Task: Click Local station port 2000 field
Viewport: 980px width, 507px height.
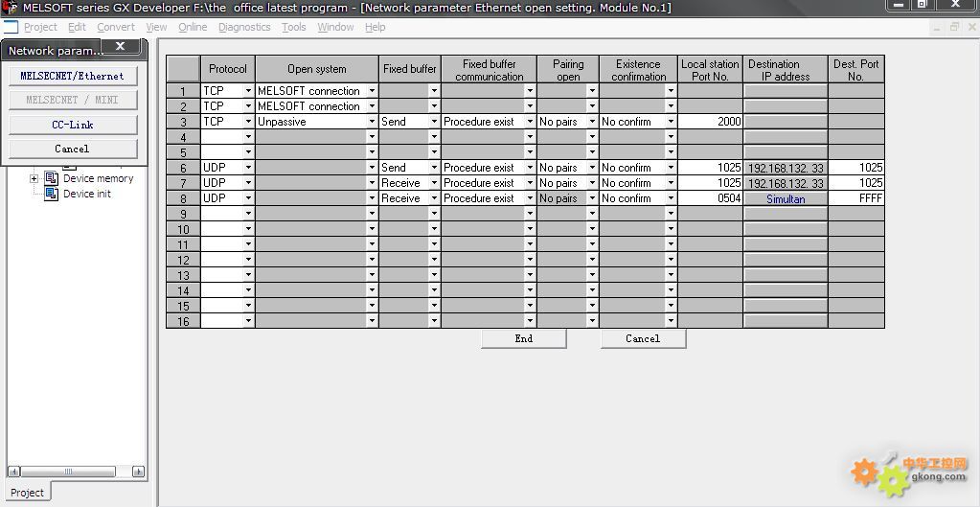Action: pyautogui.click(x=711, y=122)
